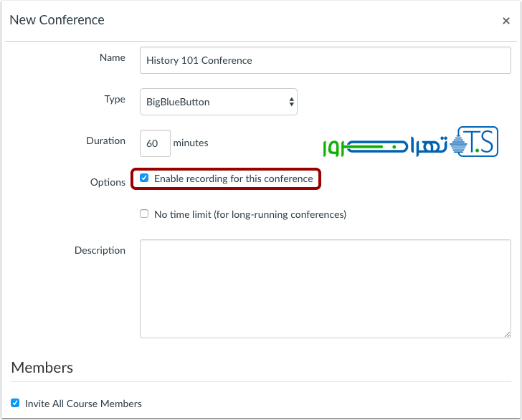
Task: Focus the Duration minutes input box
Action: pyautogui.click(x=155, y=143)
